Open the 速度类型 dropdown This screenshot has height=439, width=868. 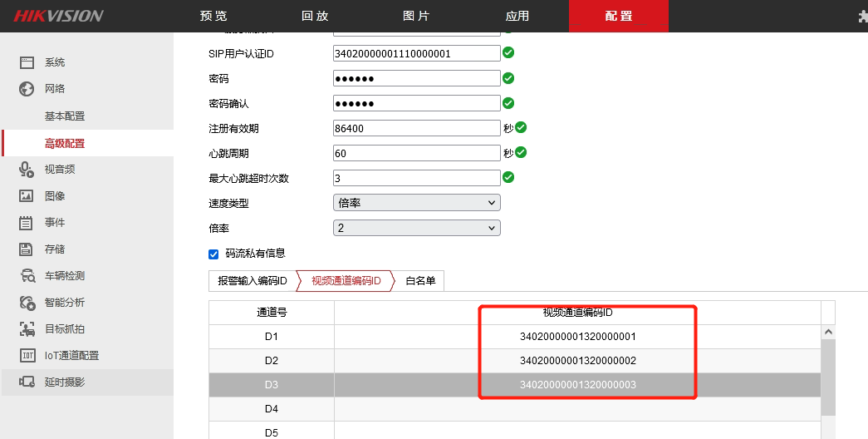pos(417,203)
